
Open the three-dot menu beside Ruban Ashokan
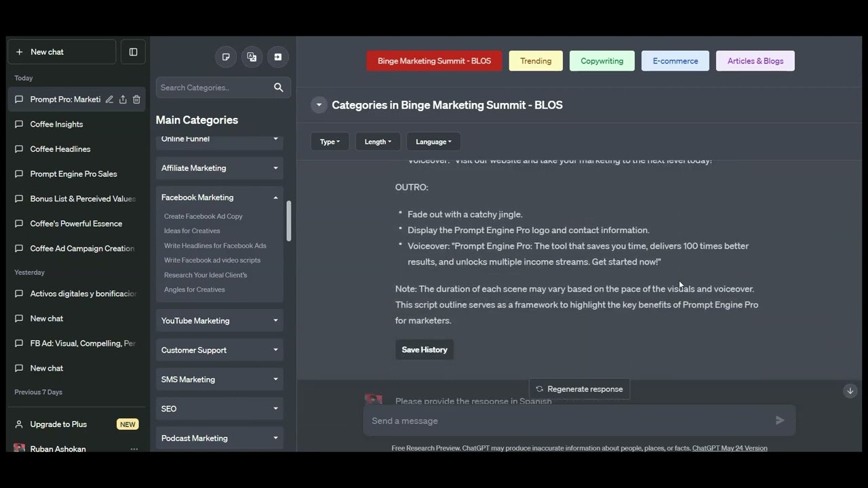[134, 449]
